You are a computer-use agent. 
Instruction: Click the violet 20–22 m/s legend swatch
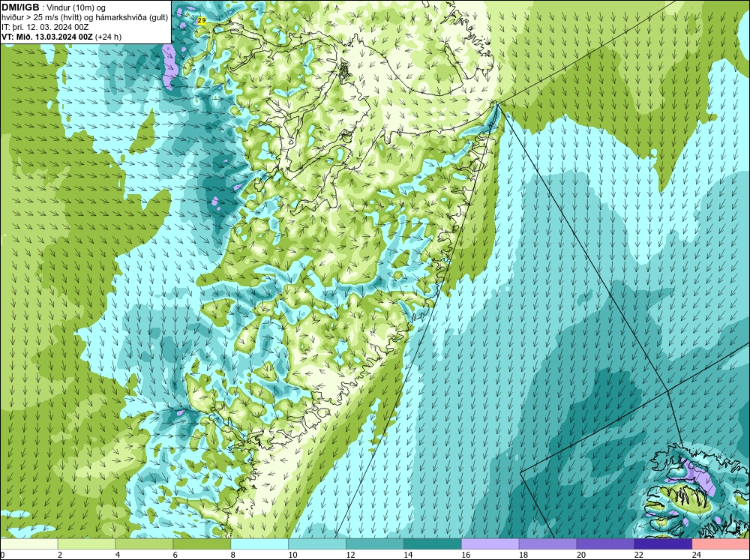click(x=605, y=544)
